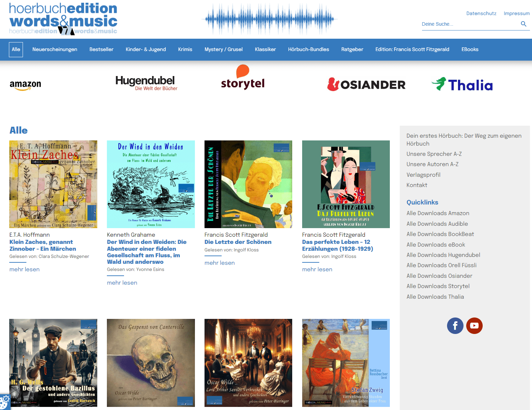Viewport: 532px width, 410px height.
Task: Click title 'Die Letzte der Schönen'
Action: click(238, 242)
